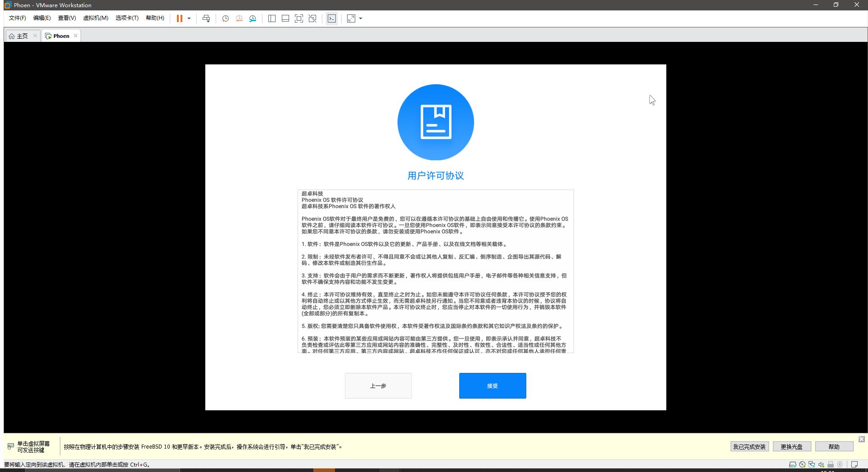The width and height of the screenshot is (868, 472).
Task: Click 我已完成安装 in the notification bar
Action: [x=749, y=447]
